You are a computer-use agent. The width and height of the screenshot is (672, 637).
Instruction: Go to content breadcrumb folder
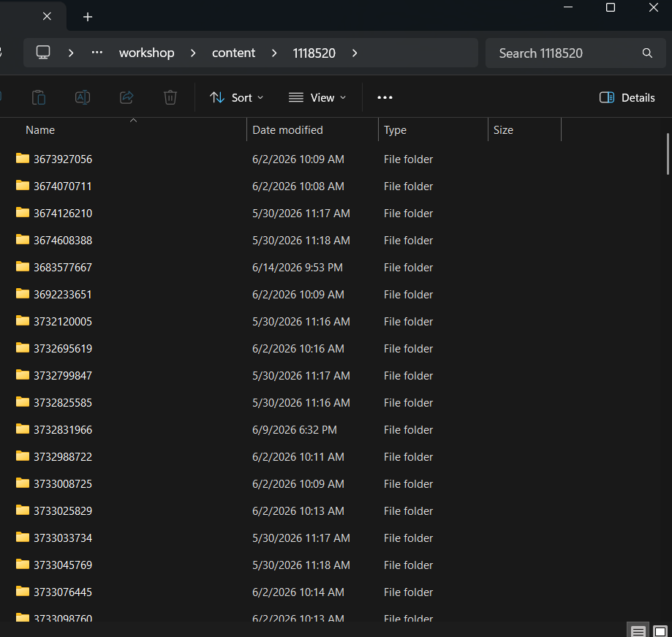coord(233,53)
